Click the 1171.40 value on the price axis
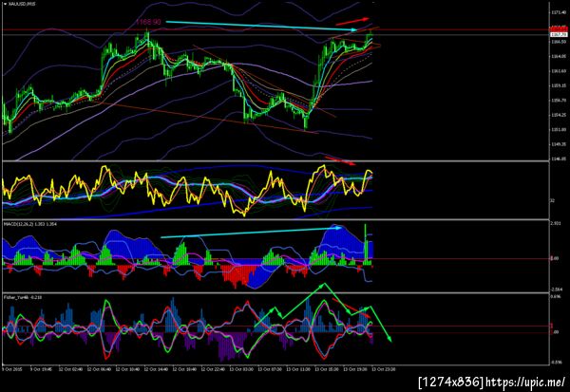The width and height of the screenshot is (570, 392). pos(559,12)
